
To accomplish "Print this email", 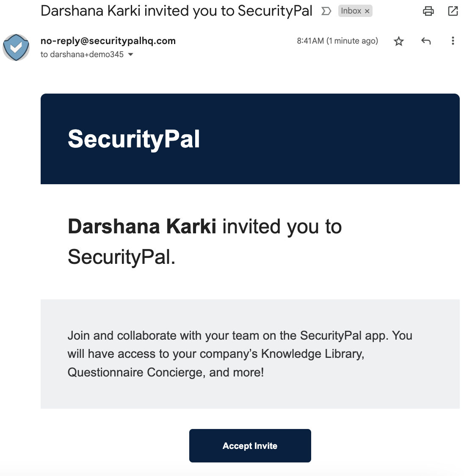I will point(428,11).
